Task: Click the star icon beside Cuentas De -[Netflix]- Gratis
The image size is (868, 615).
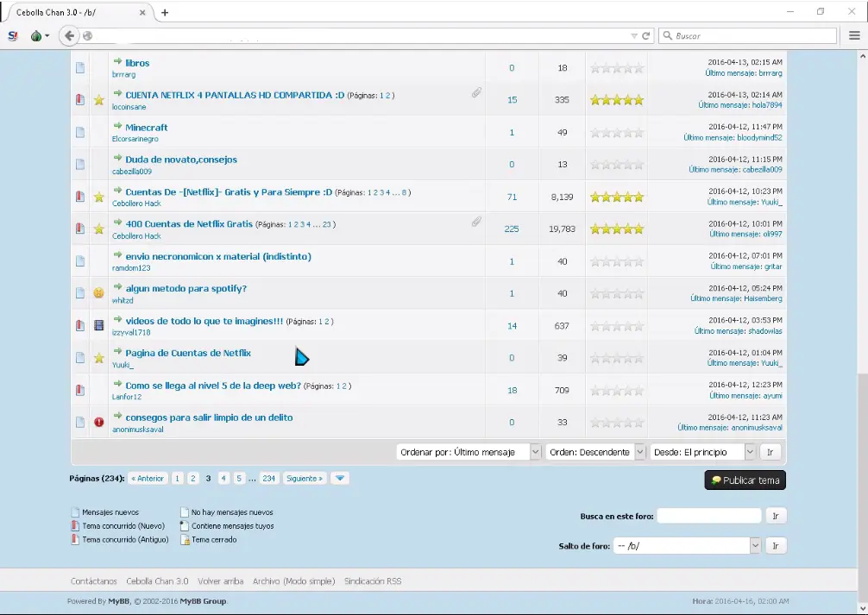Action: click(x=98, y=197)
